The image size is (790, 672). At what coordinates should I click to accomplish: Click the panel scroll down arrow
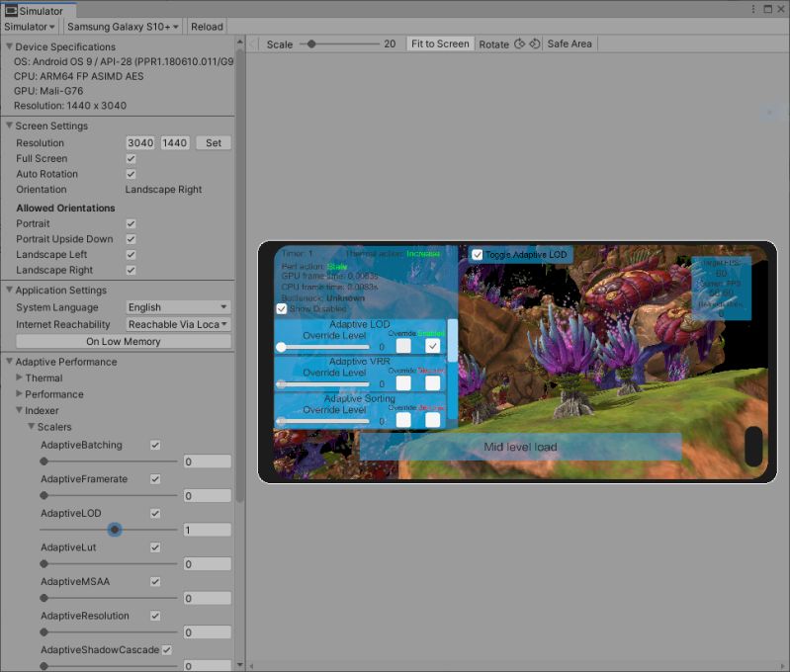coord(240,665)
